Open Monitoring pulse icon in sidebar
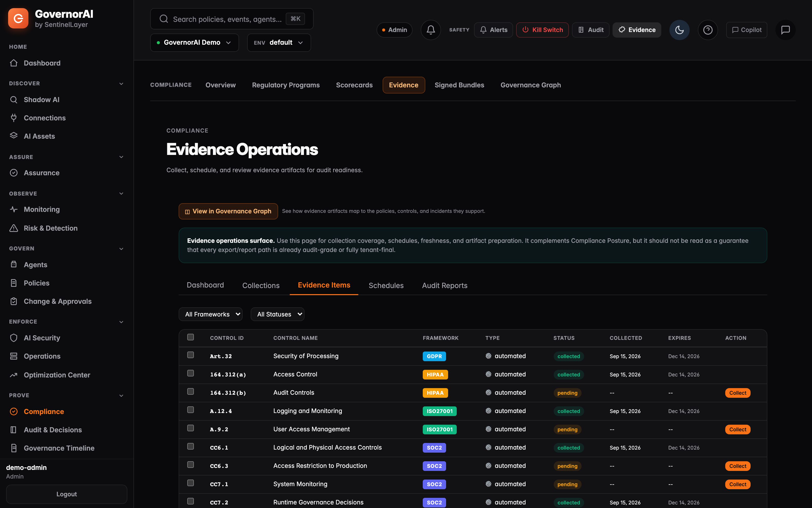 click(x=14, y=209)
